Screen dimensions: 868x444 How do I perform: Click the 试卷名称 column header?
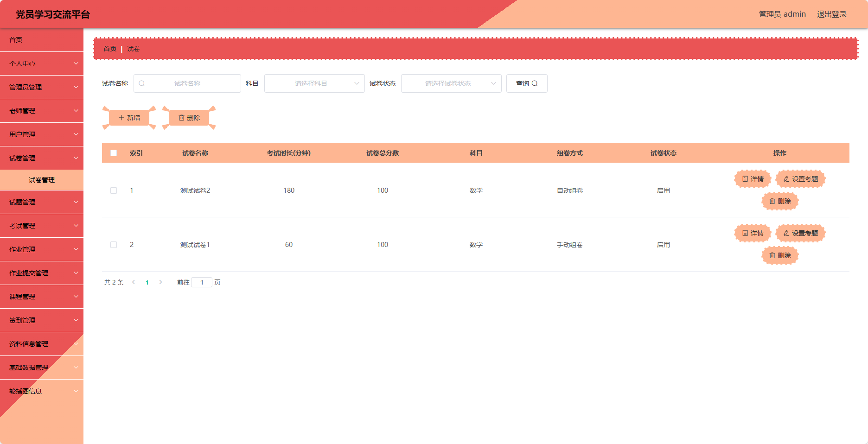pyautogui.click(x=195, y=153)
